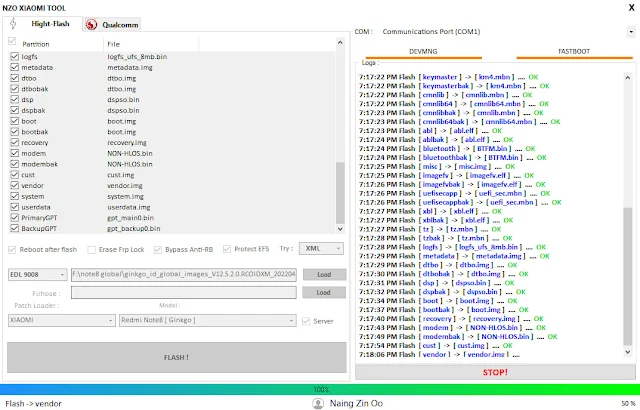Select the dspbak partition row name

[x=33, y=110]
